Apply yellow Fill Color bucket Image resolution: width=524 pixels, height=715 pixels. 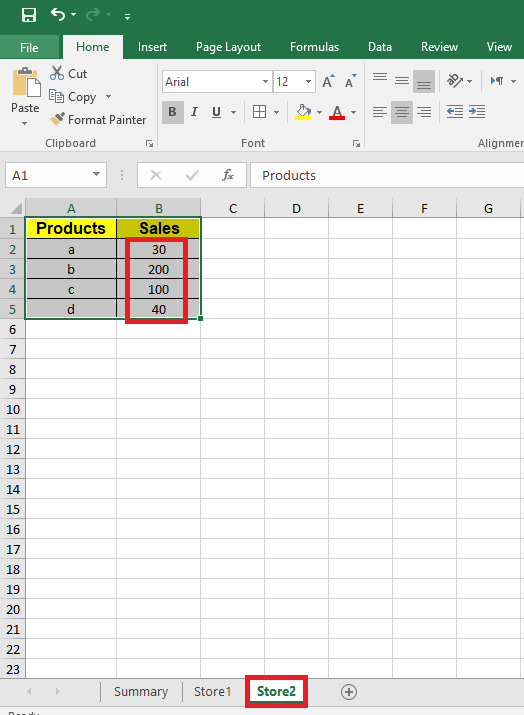click(x=303, y=112)
